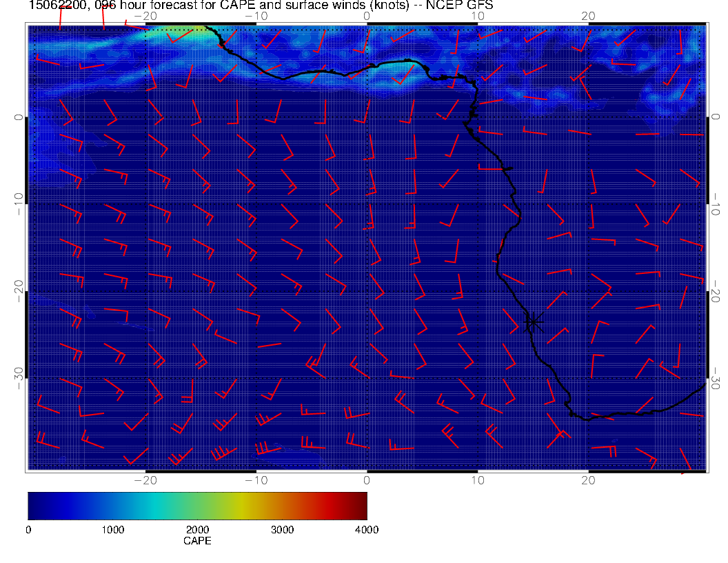Screen dimensions: 728x563
Task: Click the "-10" latitude label on the right axis
Action: (x=716, y=204)
